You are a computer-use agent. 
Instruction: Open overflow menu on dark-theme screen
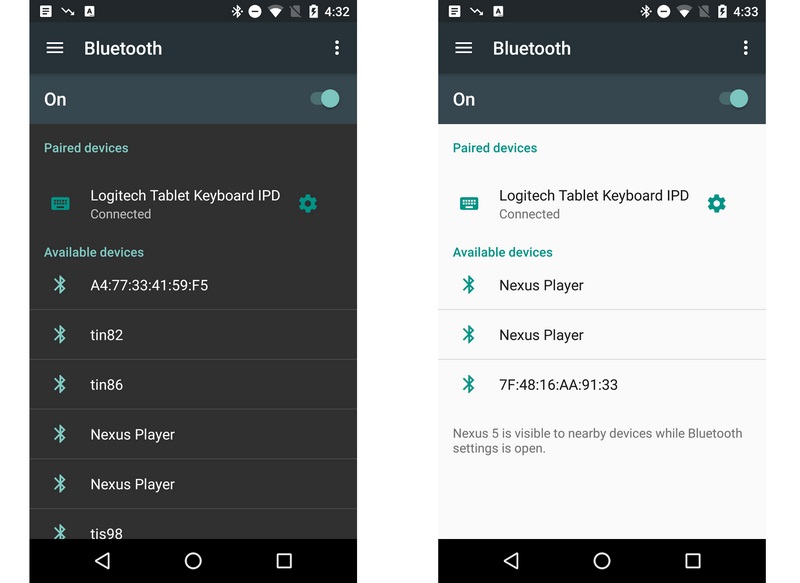point(337,48)
